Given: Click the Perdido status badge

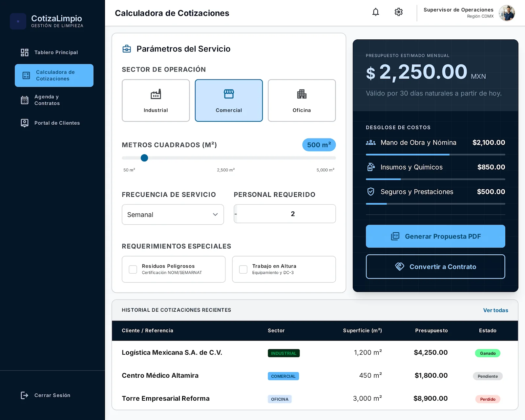Looking at the screenshot, I should point(488,399).
